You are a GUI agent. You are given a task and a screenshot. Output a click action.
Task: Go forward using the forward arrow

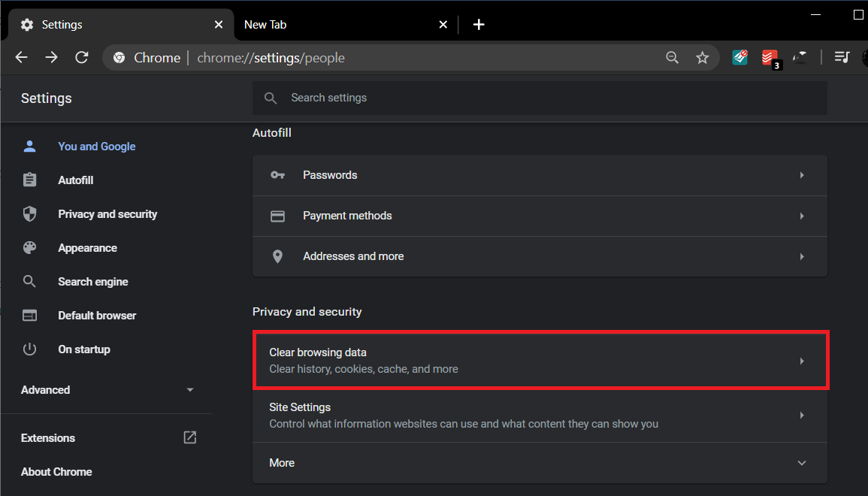pos(52,57)
